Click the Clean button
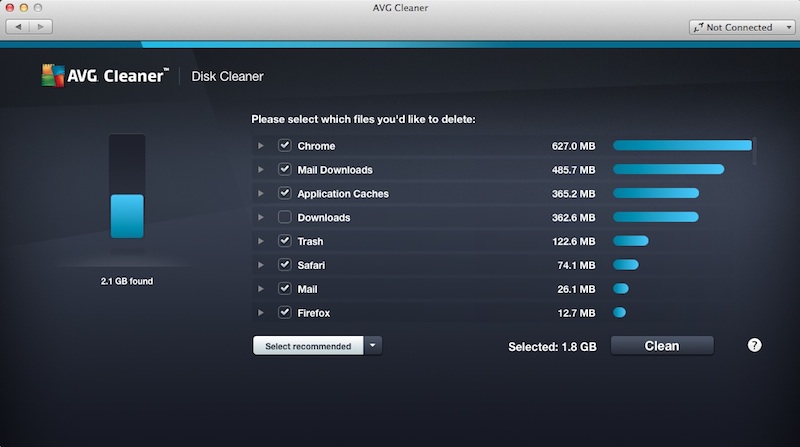This screenshot has width=800, height=447. pyautogui.click(x=662, y=346)
